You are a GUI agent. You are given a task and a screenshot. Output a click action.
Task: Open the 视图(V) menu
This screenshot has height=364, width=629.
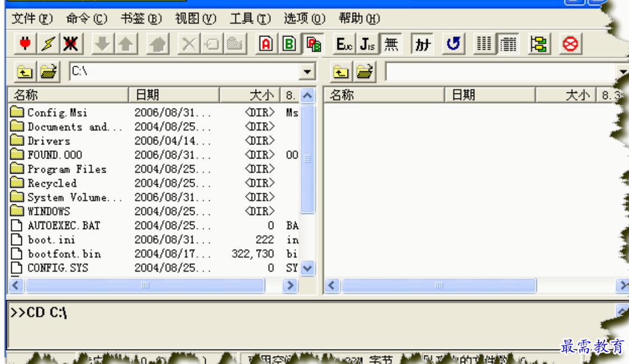pos(196,18)
